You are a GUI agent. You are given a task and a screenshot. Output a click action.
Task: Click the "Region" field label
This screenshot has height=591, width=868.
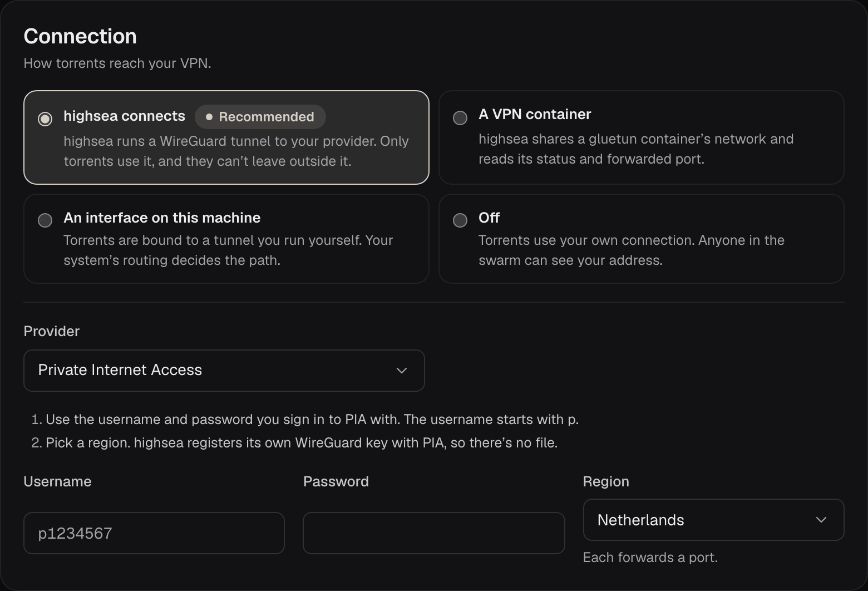tap(606, 482)
